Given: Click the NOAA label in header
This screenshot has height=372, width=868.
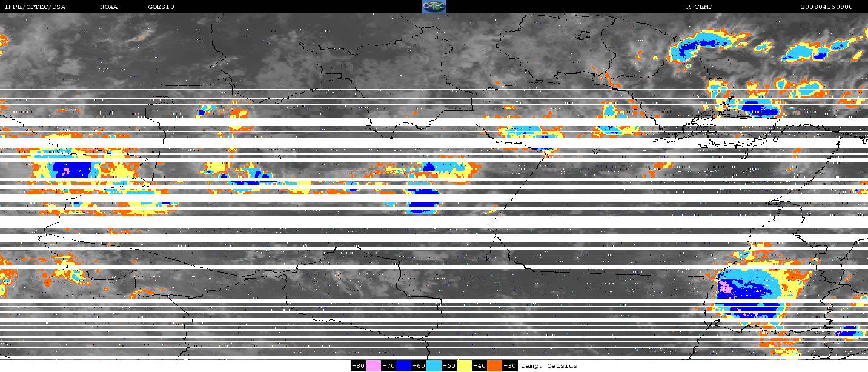Looking at the screenshot, I should tap(109, 7).
